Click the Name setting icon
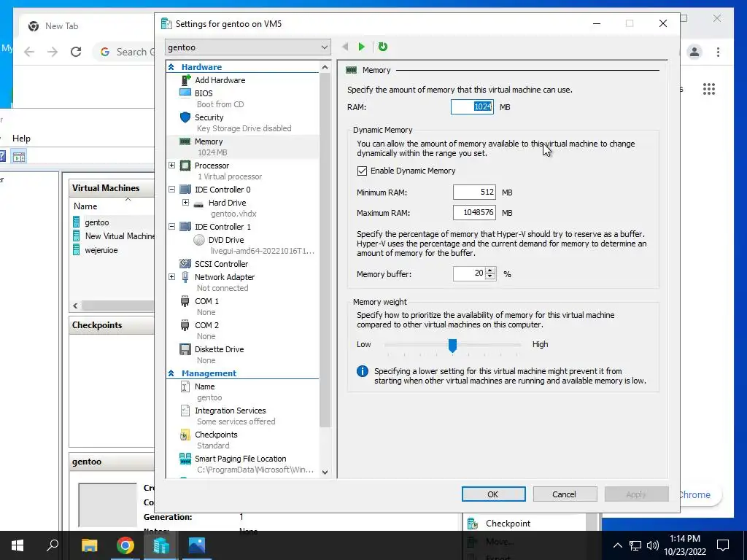This screenshot has height=560, width=747. click(185, 386)
